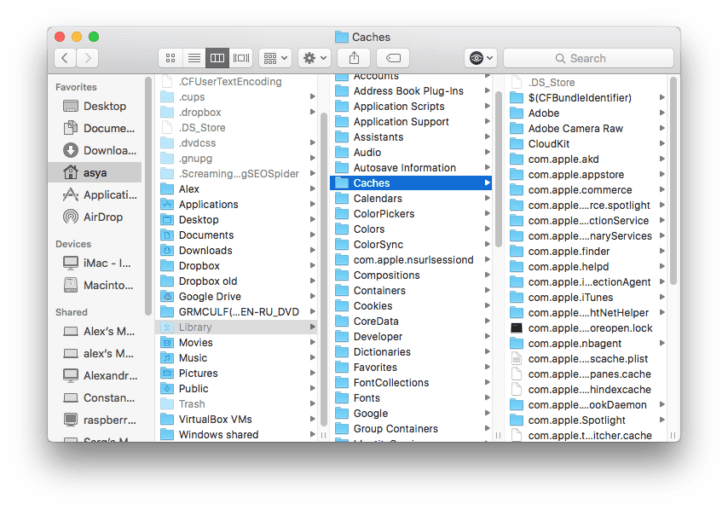Click the edit tags button

point(393,58)
